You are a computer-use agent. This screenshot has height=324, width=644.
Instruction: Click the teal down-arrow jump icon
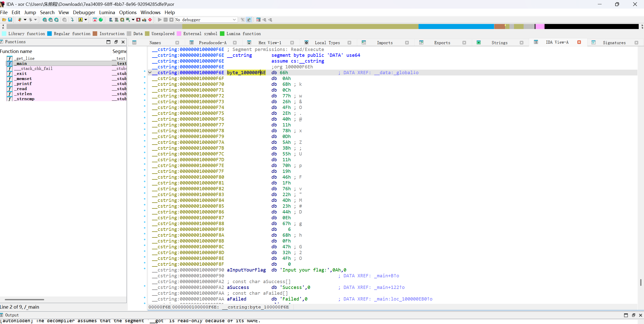pos(72,20)
